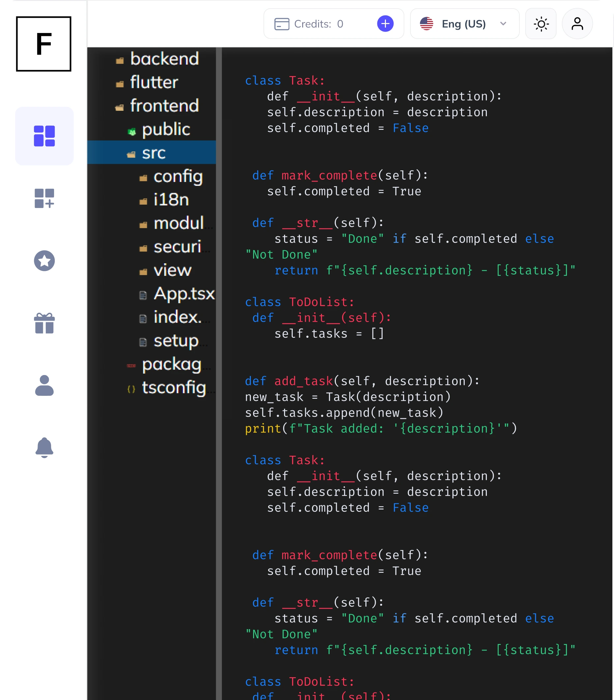
Task: Open the favorites star section
Action: (44, 261)
